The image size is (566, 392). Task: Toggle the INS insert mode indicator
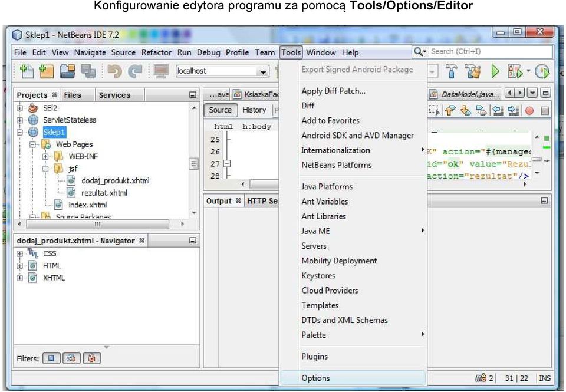(x=545, y=378)
